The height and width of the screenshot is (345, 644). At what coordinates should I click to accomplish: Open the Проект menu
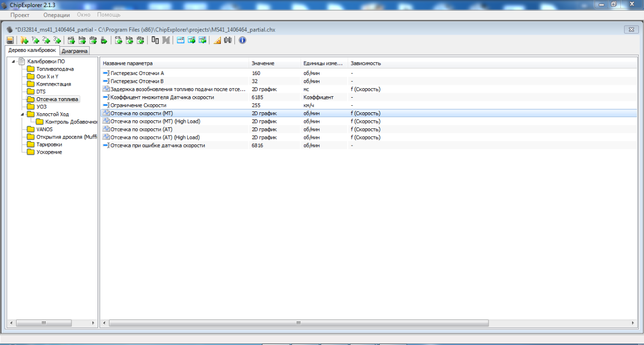click(20, 15)
